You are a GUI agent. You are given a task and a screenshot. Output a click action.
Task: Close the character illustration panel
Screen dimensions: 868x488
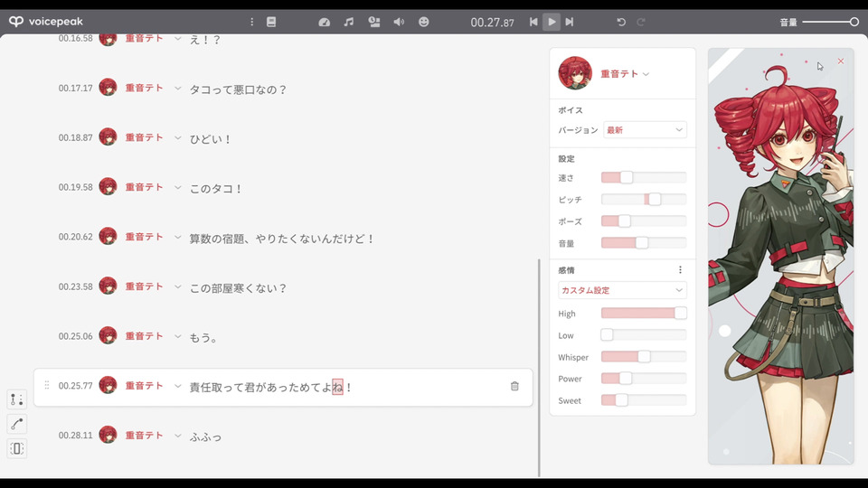pyautogui.click(x=841, y=61)
